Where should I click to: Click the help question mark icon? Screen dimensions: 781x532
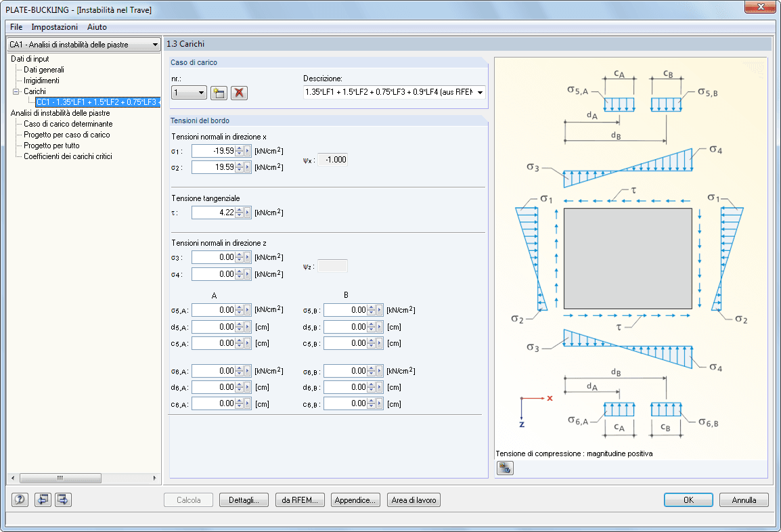click(20, 500)
